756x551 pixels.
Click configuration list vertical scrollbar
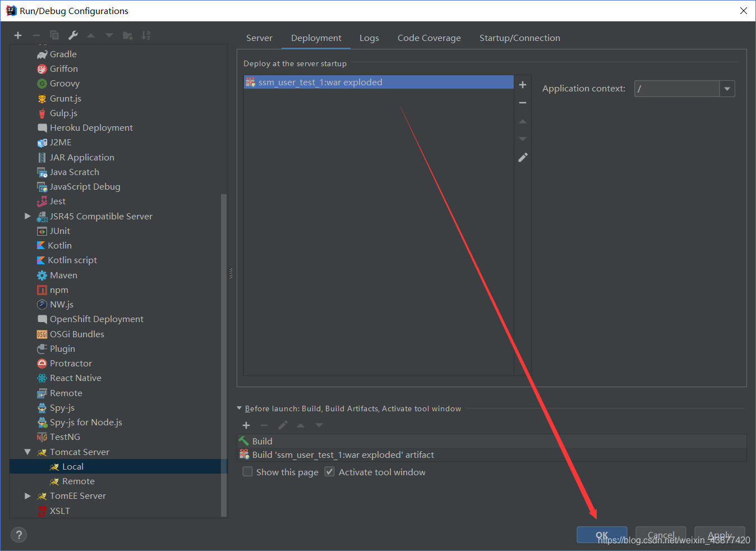coord(224,355)
